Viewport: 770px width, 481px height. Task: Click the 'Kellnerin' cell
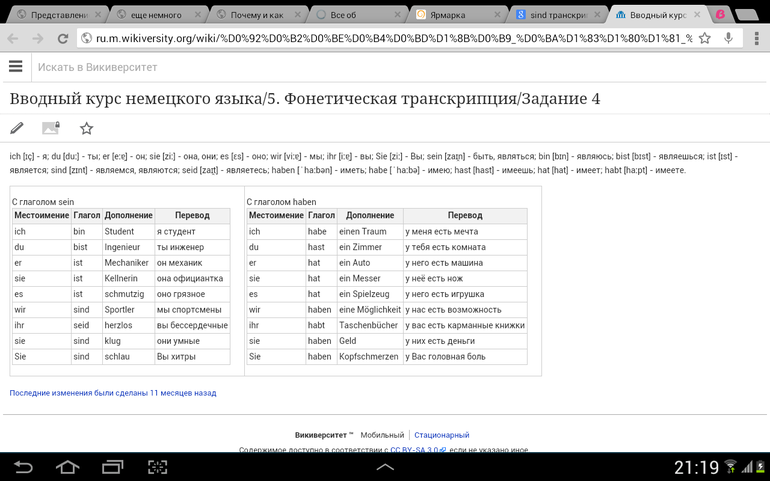click(x=128, y=279)
